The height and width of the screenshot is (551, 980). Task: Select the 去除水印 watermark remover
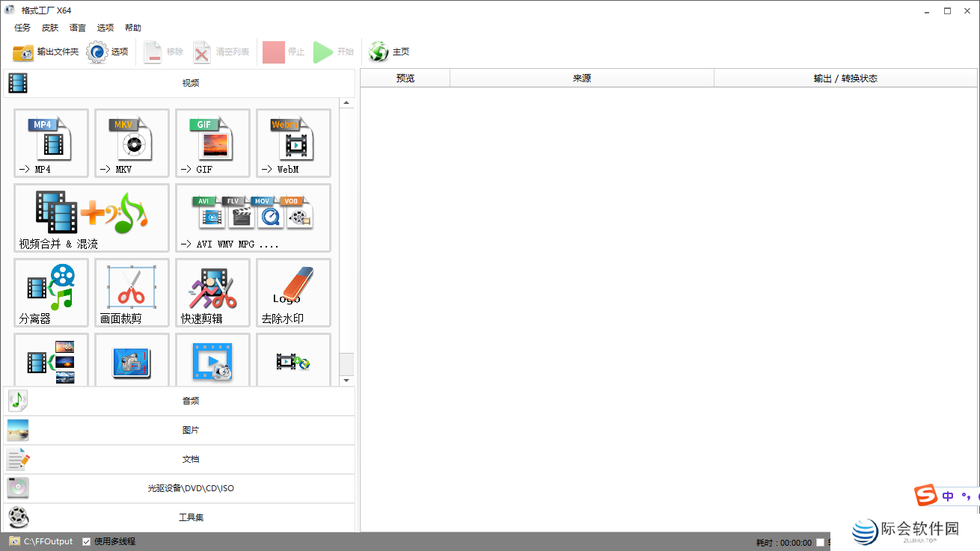tap(293, 292)
